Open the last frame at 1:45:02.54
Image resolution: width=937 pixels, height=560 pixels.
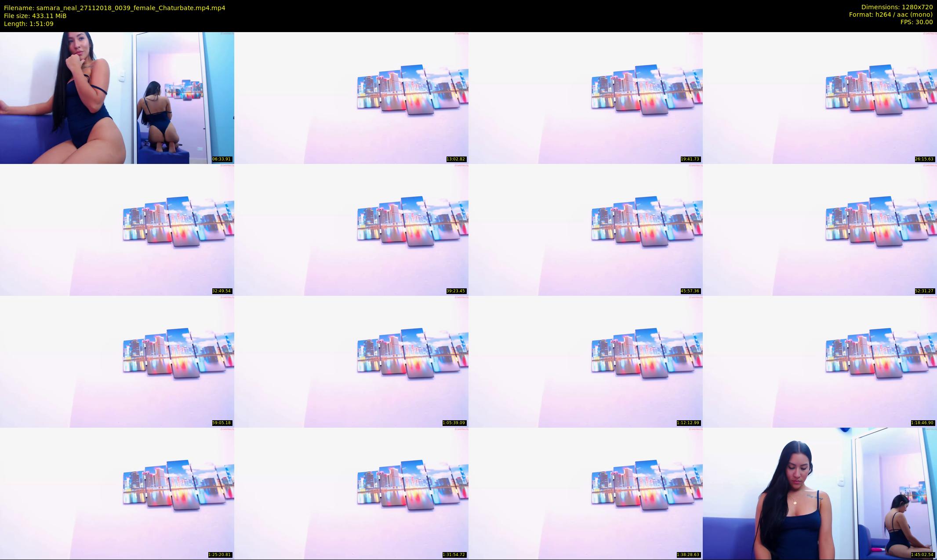820,493
